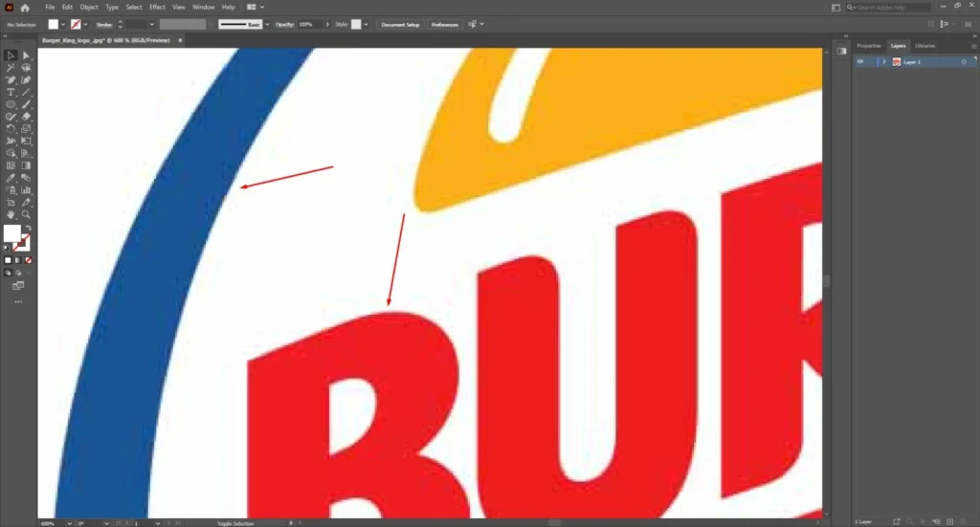980x527 pixels.
Task: Enable Draw Normal mode
Action: (8, 273)
